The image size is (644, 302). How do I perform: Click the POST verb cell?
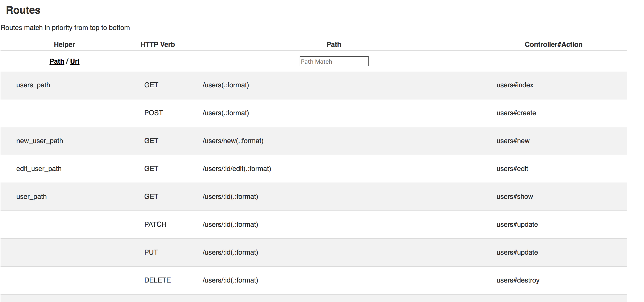(153, 113)
